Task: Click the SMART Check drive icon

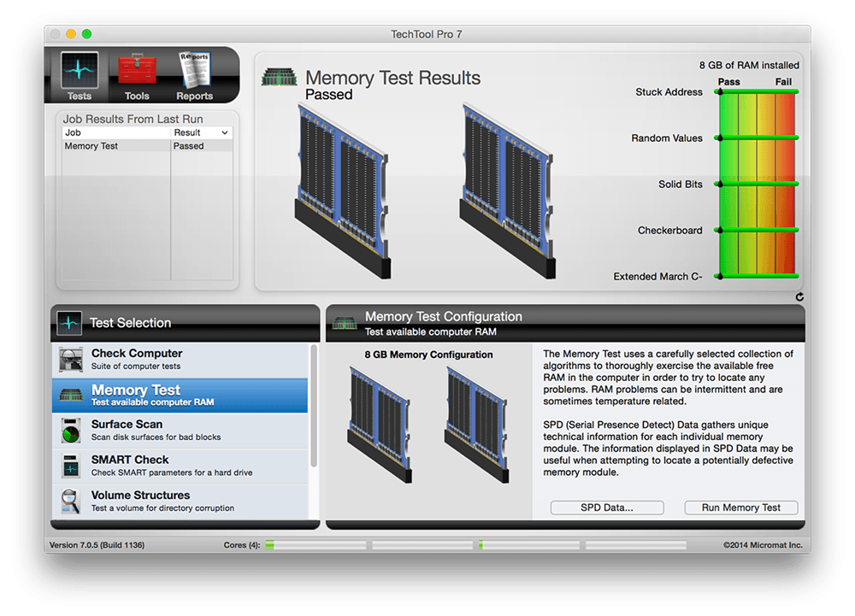Action: click(x=71, y=466)
